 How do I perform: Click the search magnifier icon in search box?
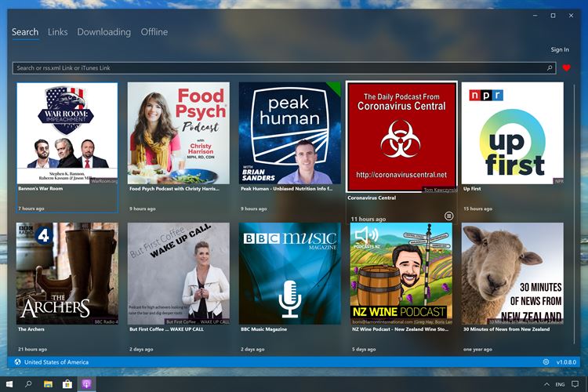(x=550, y=68)
